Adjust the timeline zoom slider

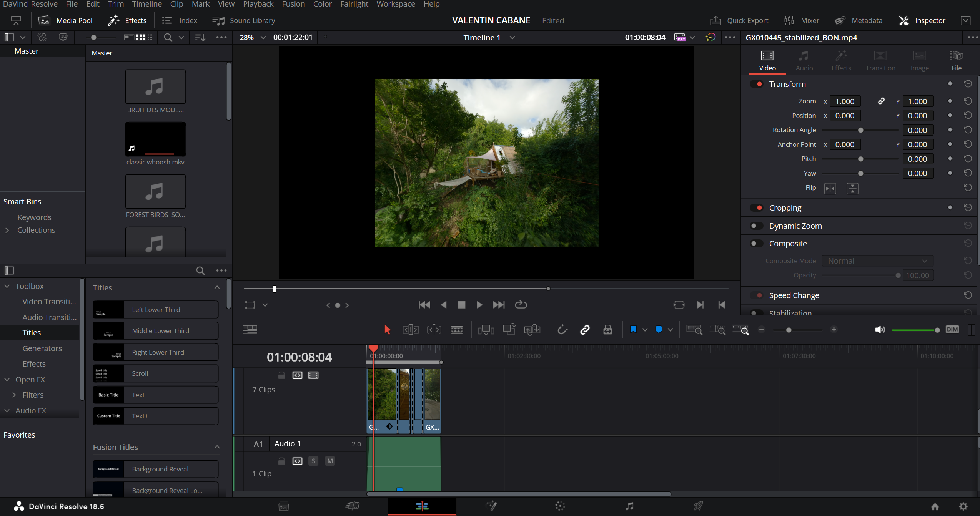pyautogui.click(x=789, y=330)
